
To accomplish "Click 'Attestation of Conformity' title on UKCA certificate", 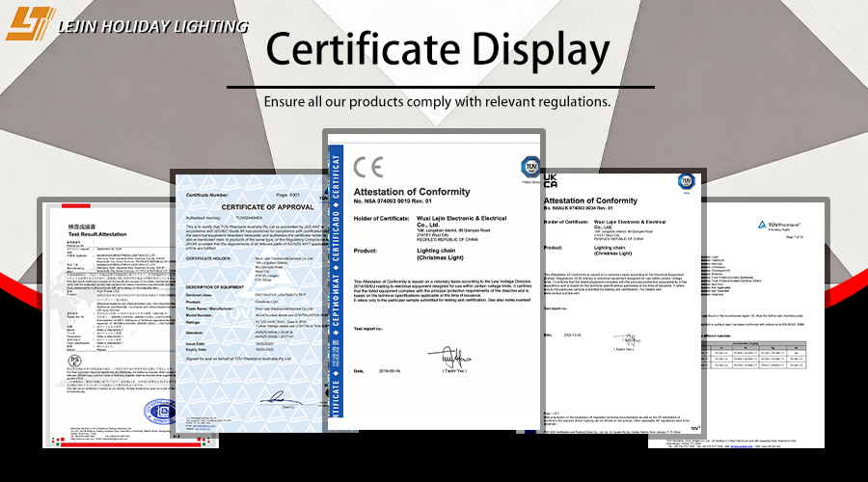I will coord(590,201).
